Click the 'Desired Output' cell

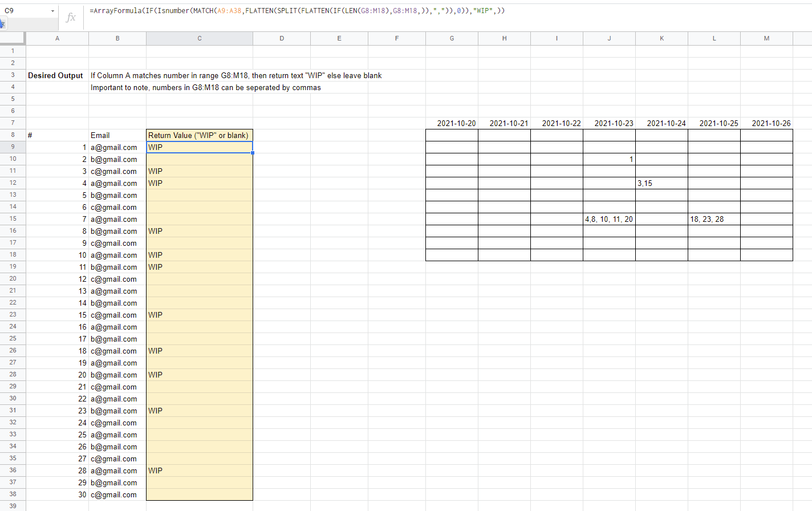click(57, 75)
